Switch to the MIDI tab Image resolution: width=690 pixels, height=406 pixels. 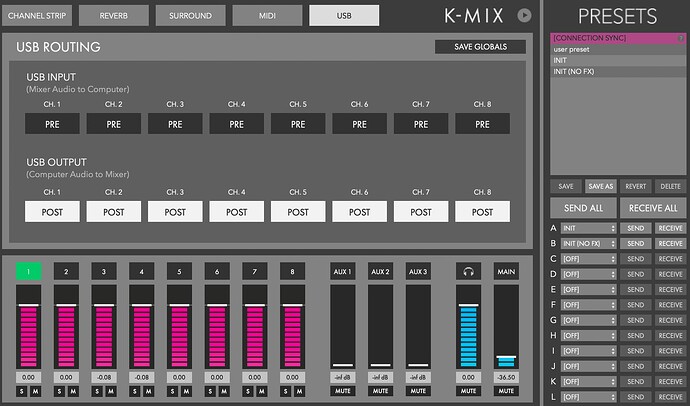(x=267, y=15)
